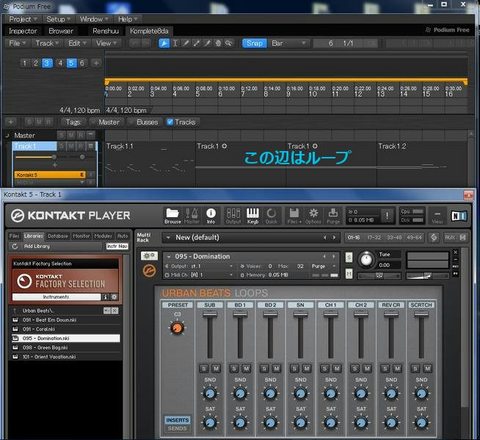Open the instrument Purge dropdown
The width and height of the screenshot is (480, 440).
(x=323, y=266)
